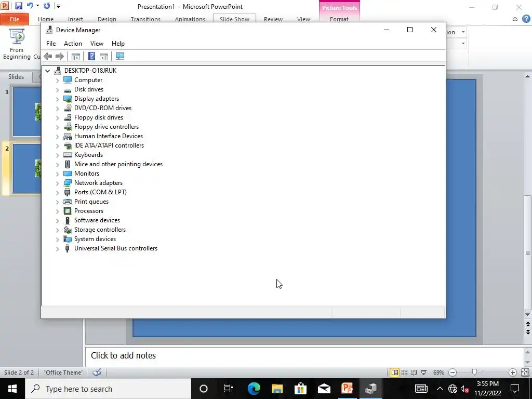Click the Display adapters category icon
Viewport: 532px width, 399px height.
[68, 99]
